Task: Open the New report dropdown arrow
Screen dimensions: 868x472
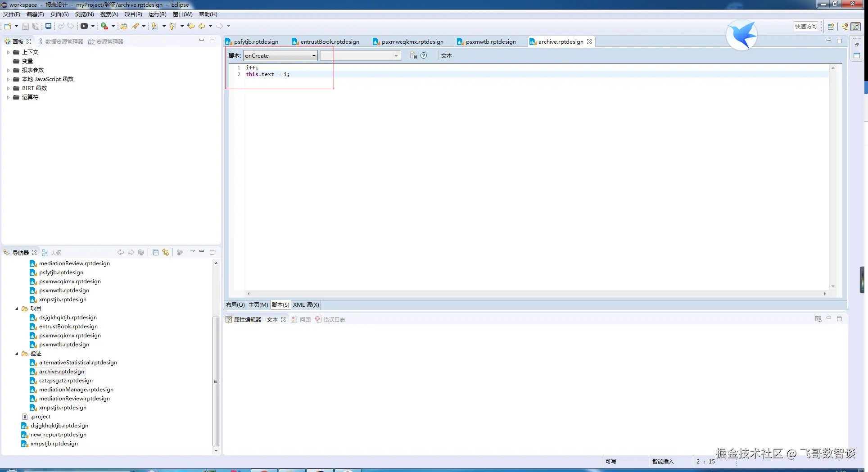Action: tap(16, 26)
